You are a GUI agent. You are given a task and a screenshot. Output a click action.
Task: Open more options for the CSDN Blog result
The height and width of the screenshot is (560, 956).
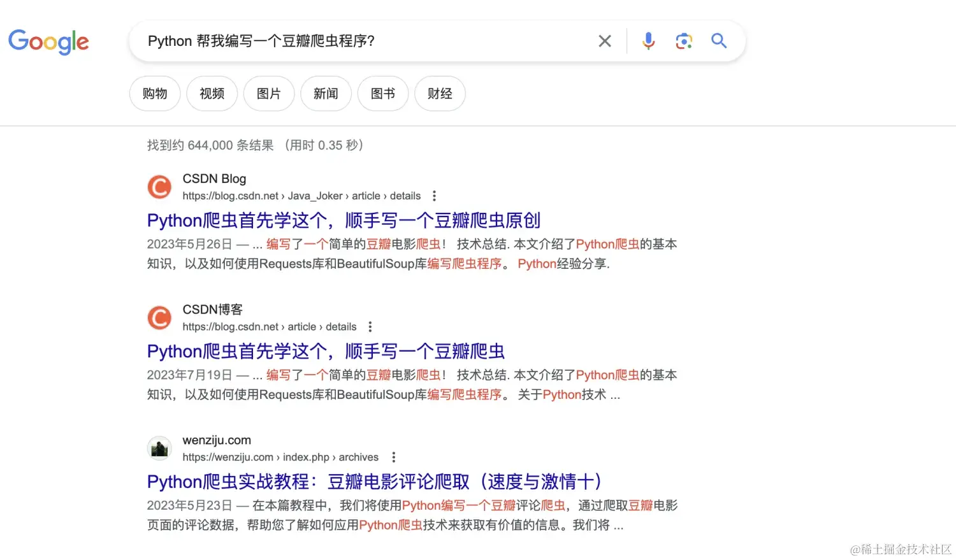[x=434, y=196]
